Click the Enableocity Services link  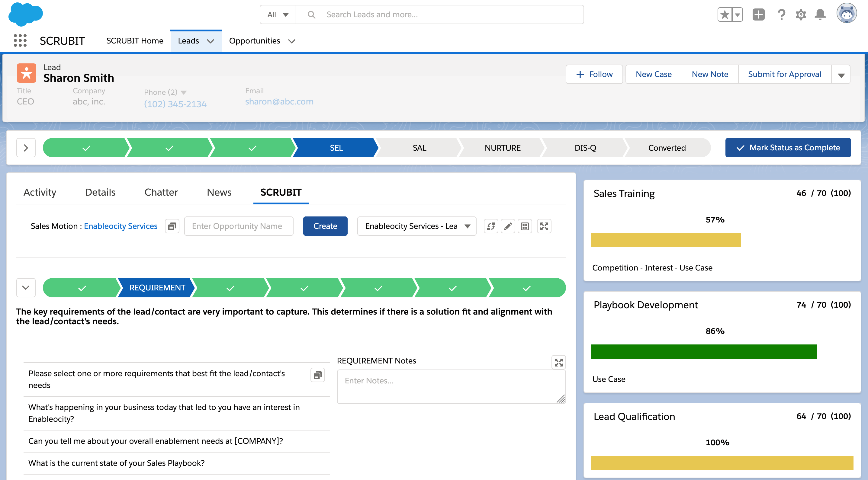click(121, 226)
